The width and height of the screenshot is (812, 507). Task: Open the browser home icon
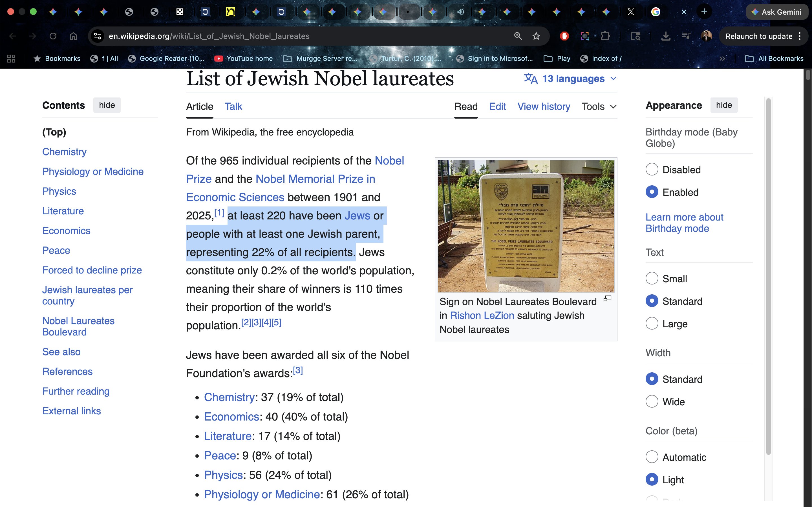pos(73,36)
